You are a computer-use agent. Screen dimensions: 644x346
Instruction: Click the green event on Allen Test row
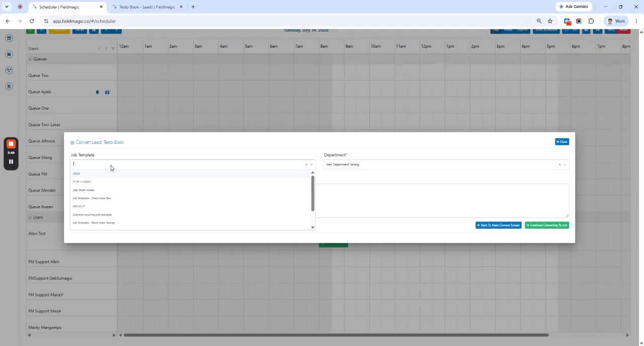click(334, 245)
